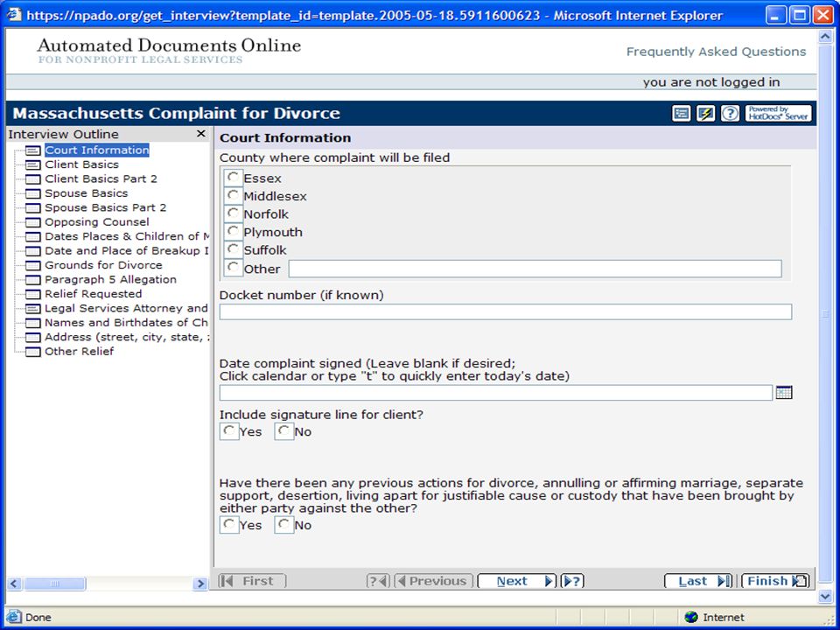This screenshot has width=840, height=630.
Task: Click the Client Basics dialog icon
Action: [x=32, y=165]
